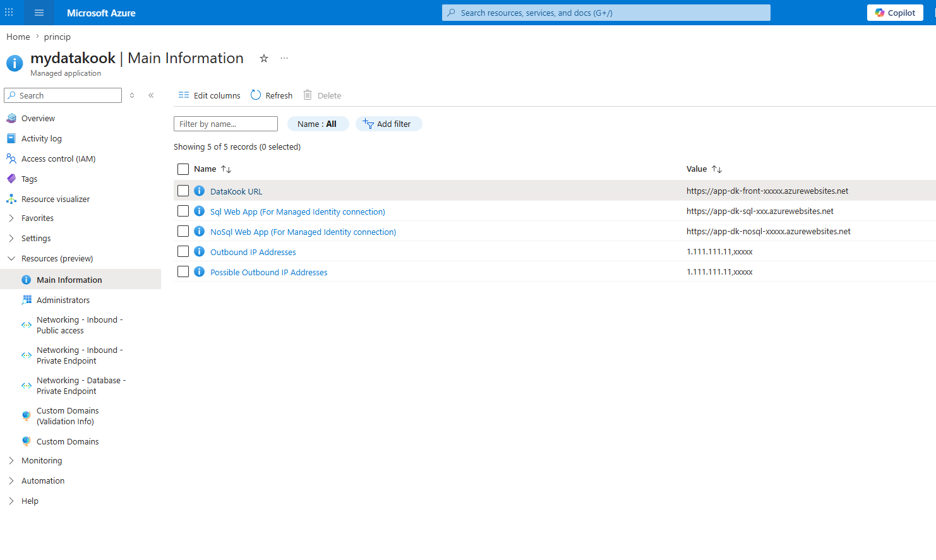Viewport: 936px width, 560px height.
Task: Click the Activity log book icon
Action: (x=11, y=138)
